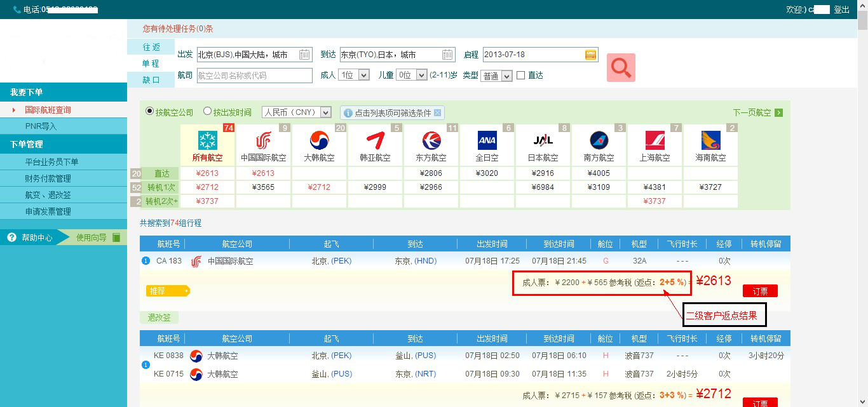This screenshot has height=407, width=868.
Task: Select the 按出发时间 radio button
Action: click(x=207, y=111)
